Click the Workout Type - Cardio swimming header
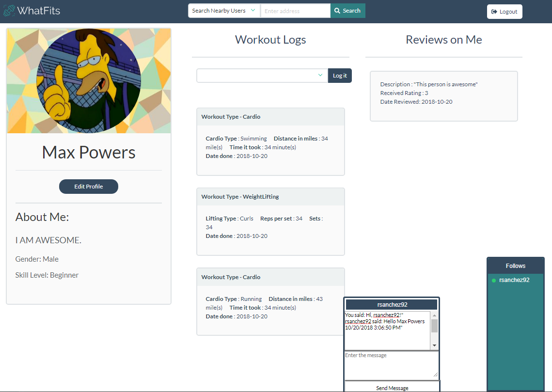The height and width of the screenshot is (392, 552). (270, 117)
